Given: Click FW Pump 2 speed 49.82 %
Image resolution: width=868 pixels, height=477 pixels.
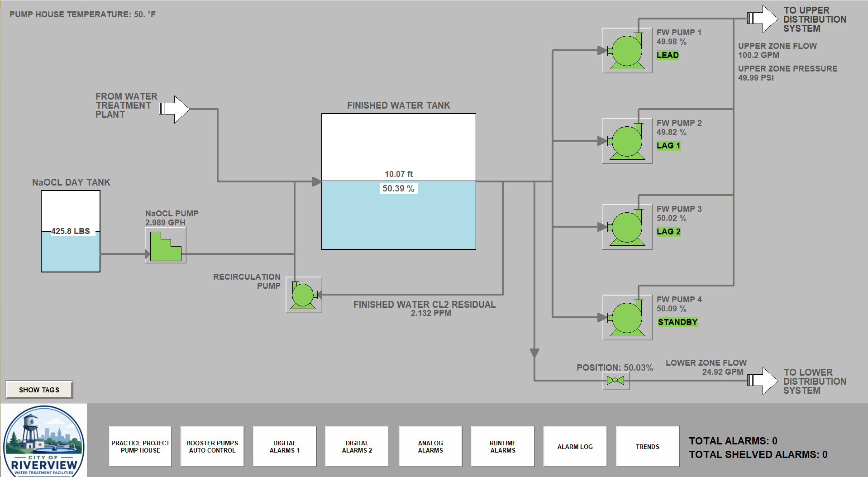Looking at the screenshot, I should [672, 132].
